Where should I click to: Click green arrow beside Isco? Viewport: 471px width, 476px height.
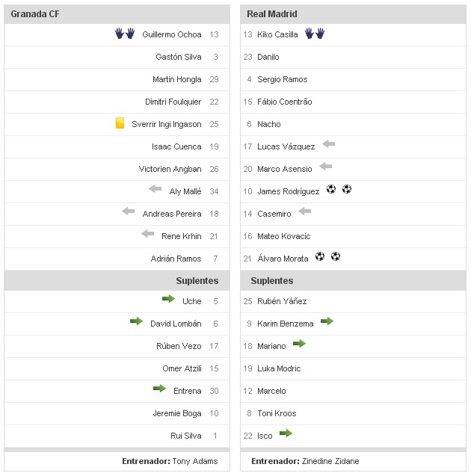pyautogui.click(x=285, y=433)
